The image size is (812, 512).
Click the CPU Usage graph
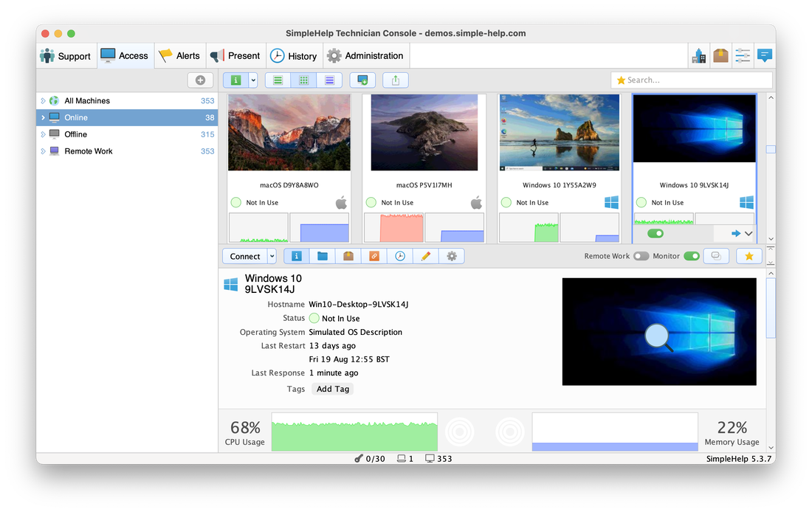pyautogui.click(x=354, y=432)
